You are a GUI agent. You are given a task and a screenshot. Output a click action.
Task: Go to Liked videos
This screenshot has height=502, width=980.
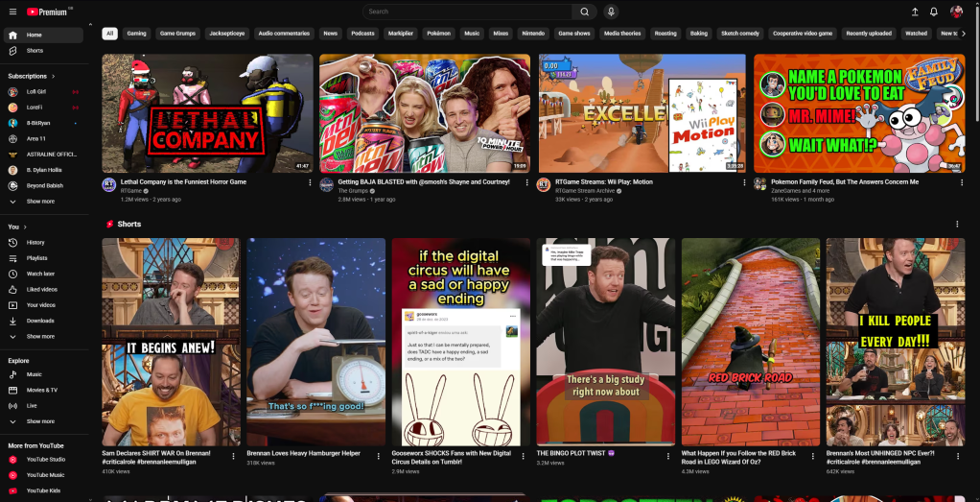point(41,289)
